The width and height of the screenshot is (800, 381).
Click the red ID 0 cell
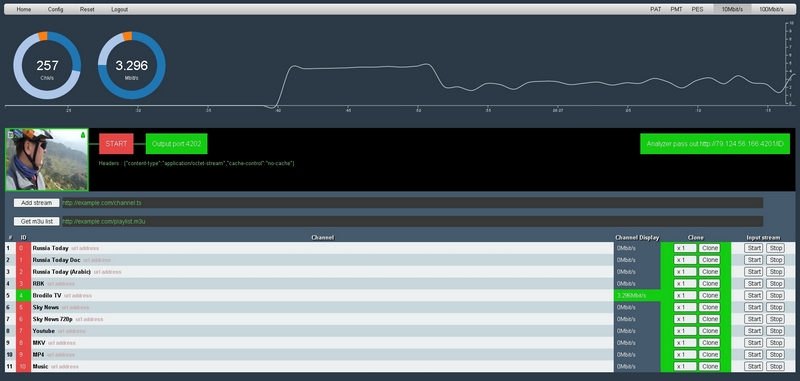tap(23, 248)
